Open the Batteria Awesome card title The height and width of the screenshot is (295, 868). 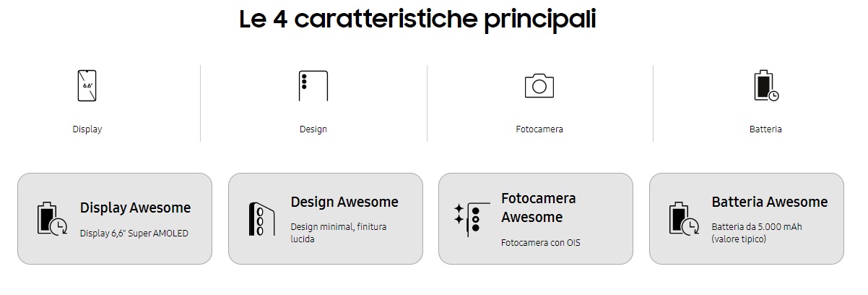pos(770,202)
